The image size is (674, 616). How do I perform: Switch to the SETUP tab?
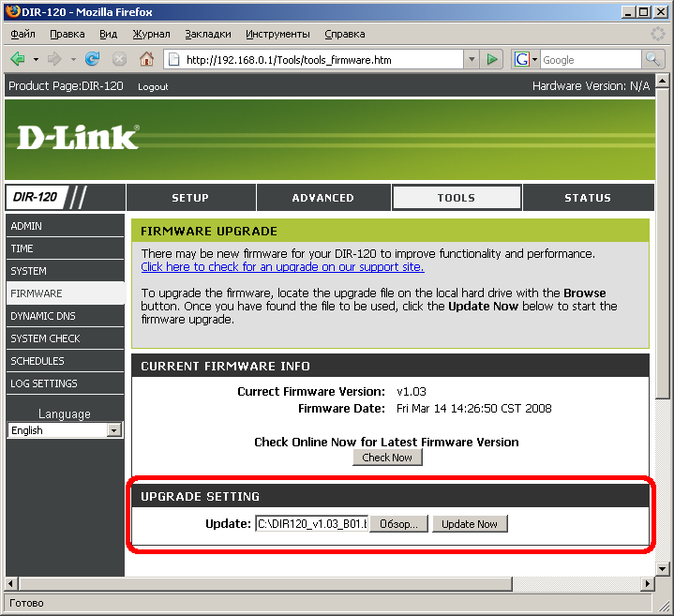coord(190,198)
